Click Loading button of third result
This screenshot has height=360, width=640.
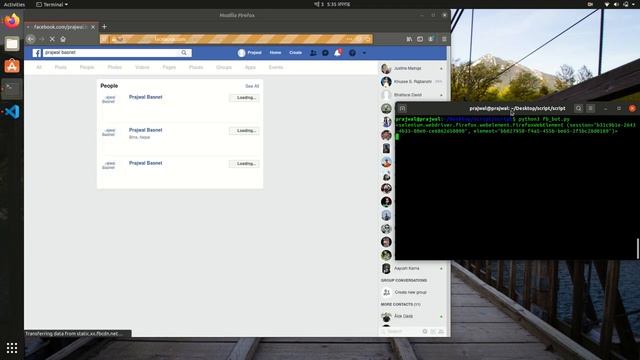click(244, 164)
